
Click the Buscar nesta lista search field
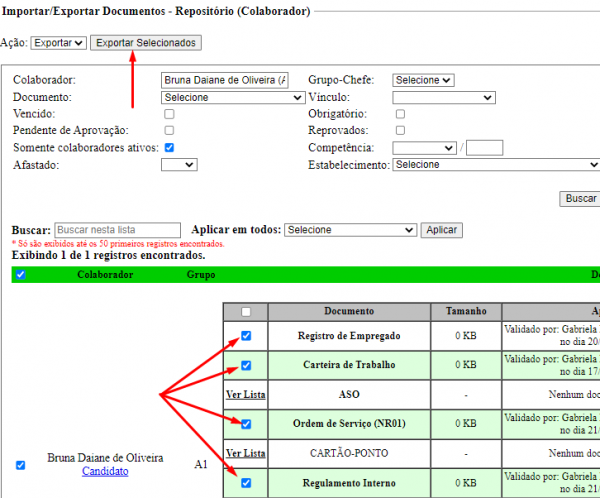[118, 230]
